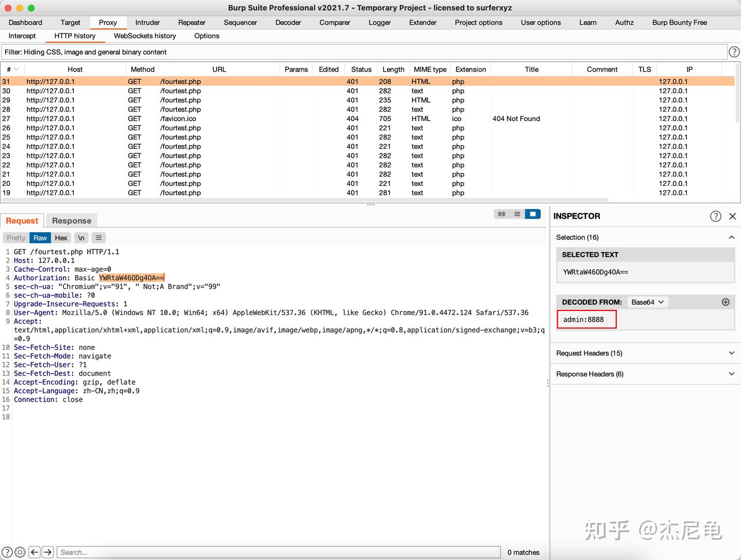Viewport: 741px width, 560px height.
Task: Open the Dashboard tab
Action: tap(25, 23)
